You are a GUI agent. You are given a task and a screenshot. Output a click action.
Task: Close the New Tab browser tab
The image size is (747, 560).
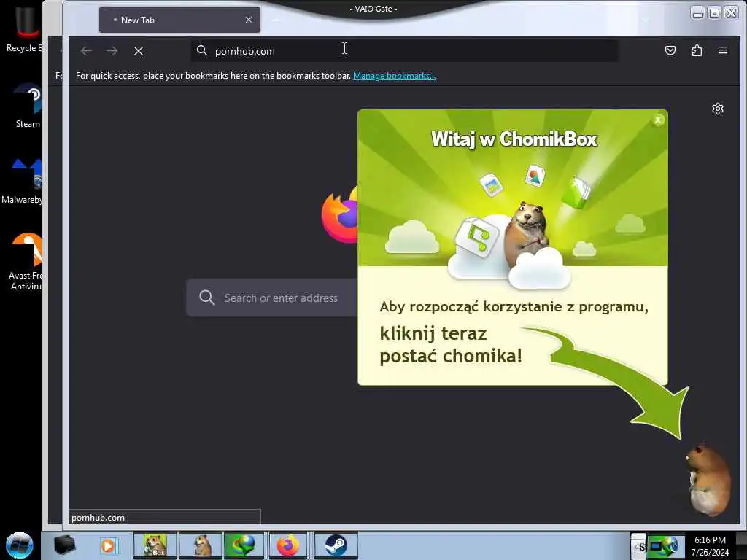click(x=249, y=20)
